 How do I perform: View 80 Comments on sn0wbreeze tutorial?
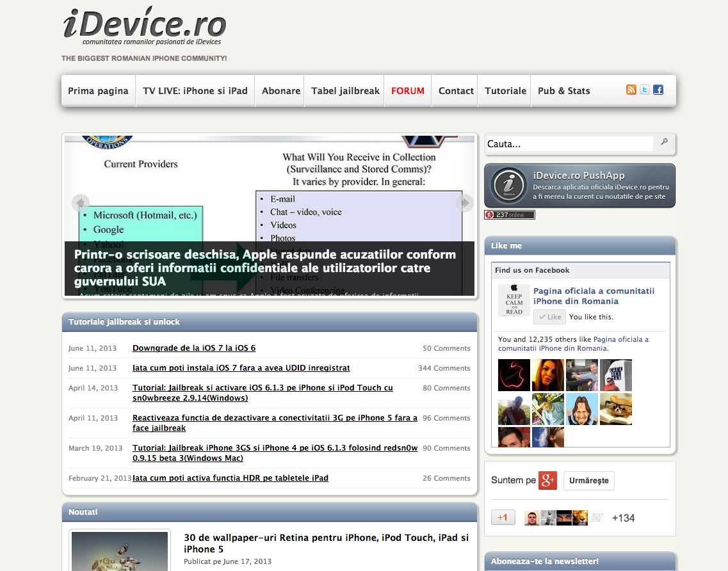pyautogui.click(x=446, y=388)
